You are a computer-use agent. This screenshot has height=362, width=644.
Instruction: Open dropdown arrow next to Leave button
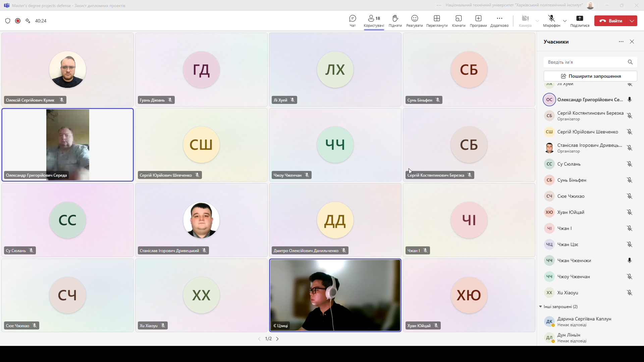point(632,21)
